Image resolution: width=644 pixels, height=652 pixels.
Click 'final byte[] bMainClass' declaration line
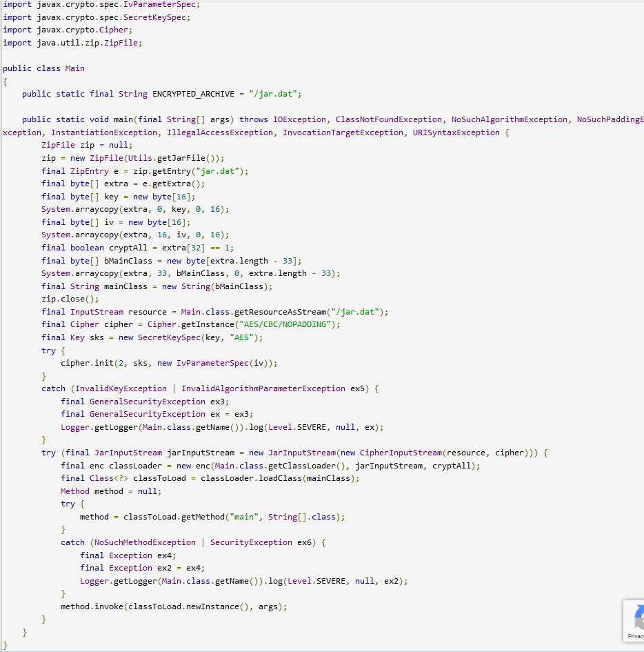171,261
